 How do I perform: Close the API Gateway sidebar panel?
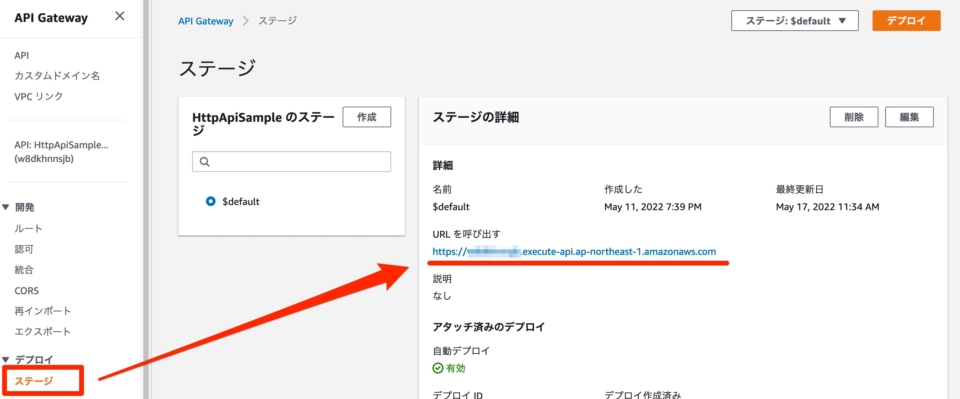tap(120, 17)
